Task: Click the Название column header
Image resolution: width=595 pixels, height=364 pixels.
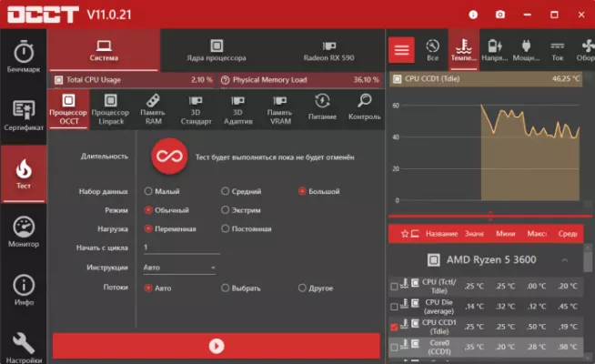Action: (x=441, y=234)
